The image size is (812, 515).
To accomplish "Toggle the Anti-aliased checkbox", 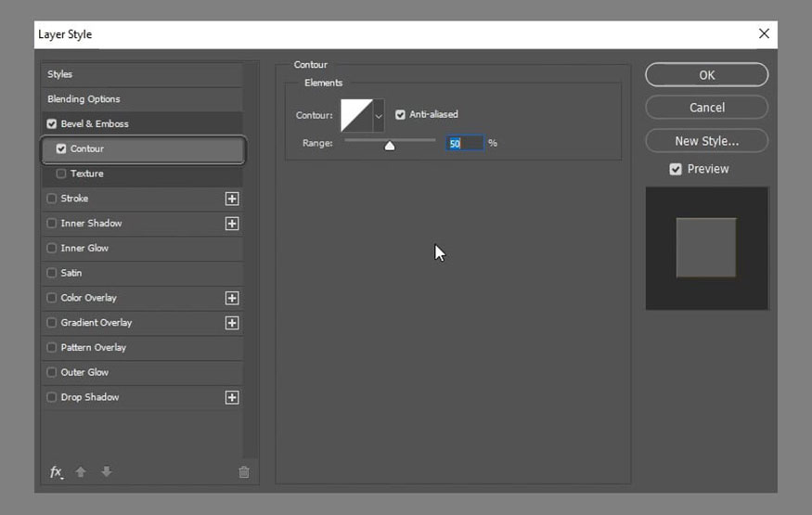I will (x=400, y=114).
